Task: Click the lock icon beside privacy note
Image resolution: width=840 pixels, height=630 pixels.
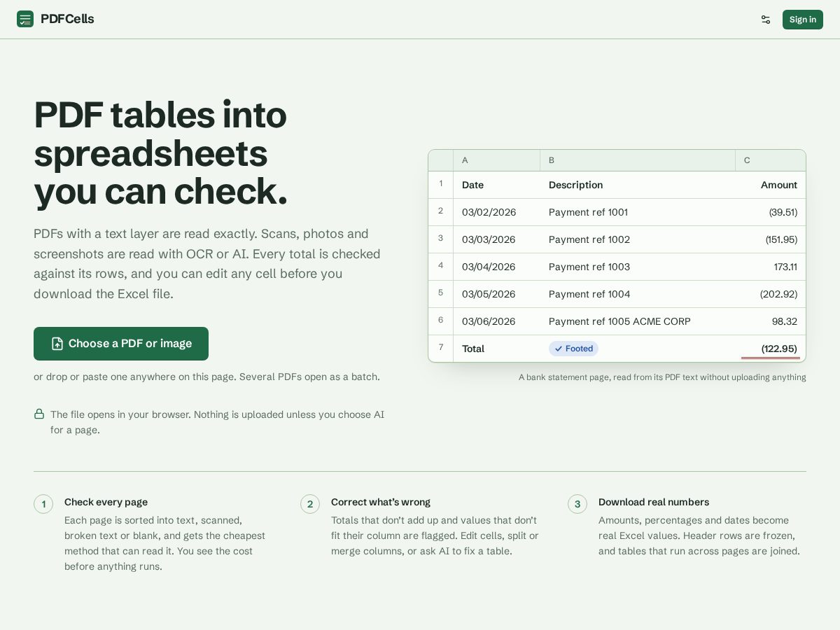Action: pyautogui.click(x=39, y=414)
